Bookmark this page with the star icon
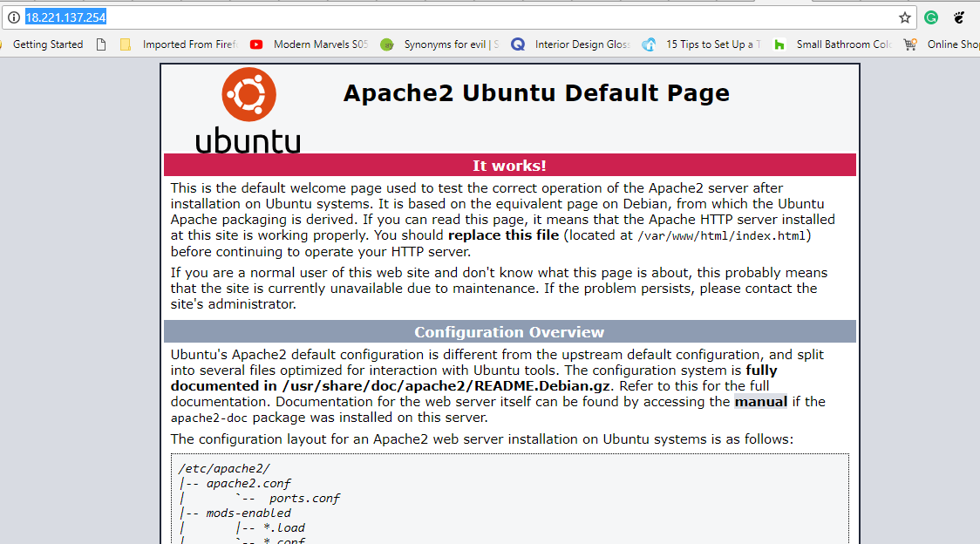Screen dimensions: 980x544 pyautogui.click(x=904, y=17)
